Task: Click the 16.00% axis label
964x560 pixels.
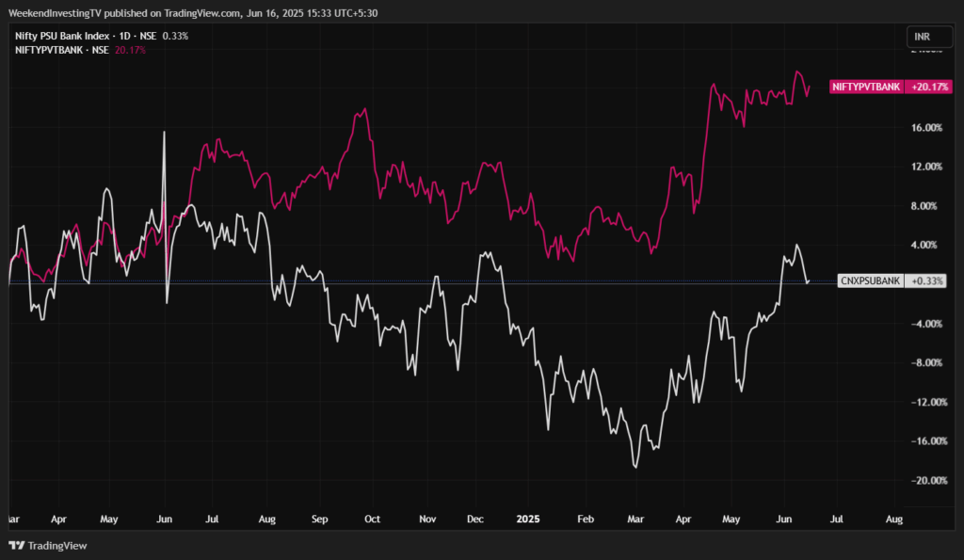Action: pyautogui.click(x=927, y=128)
